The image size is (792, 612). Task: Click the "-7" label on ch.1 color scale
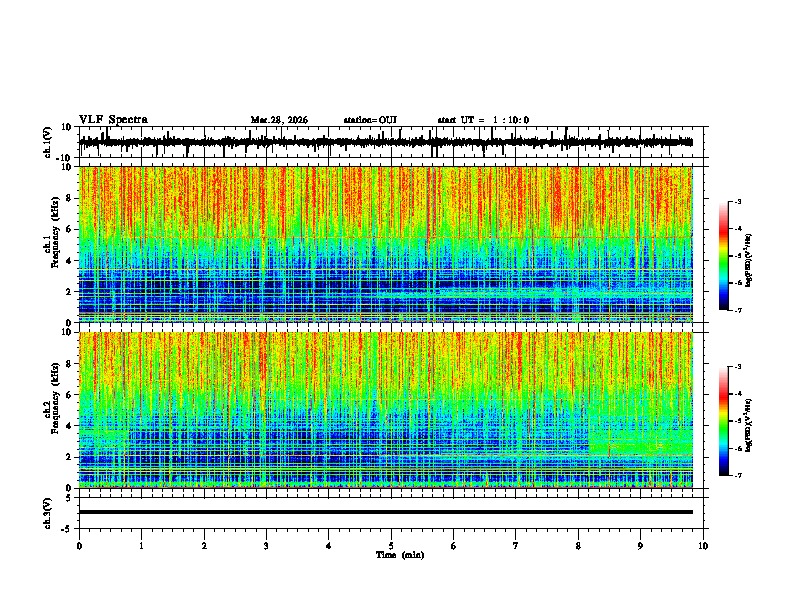pyautogui.click(x=737, y=310)
